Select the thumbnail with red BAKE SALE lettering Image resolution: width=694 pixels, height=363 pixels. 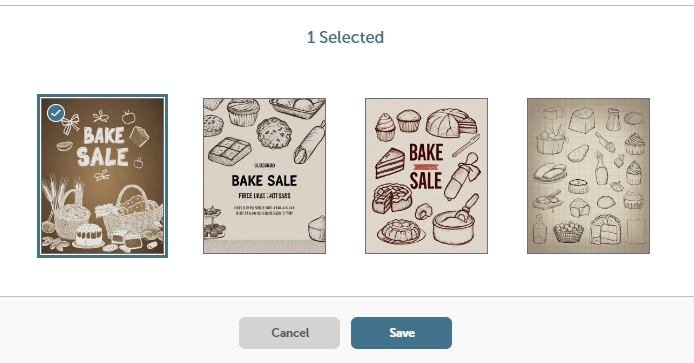pyautogui.click(x=426, y=176)
